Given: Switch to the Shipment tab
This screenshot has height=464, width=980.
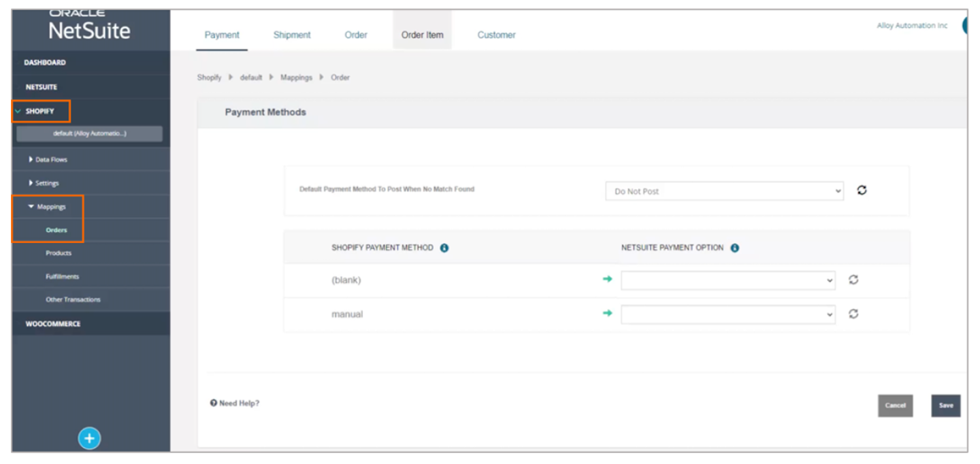Looking at the screenshot, I should pyautogui.click(x=291, y=35).
